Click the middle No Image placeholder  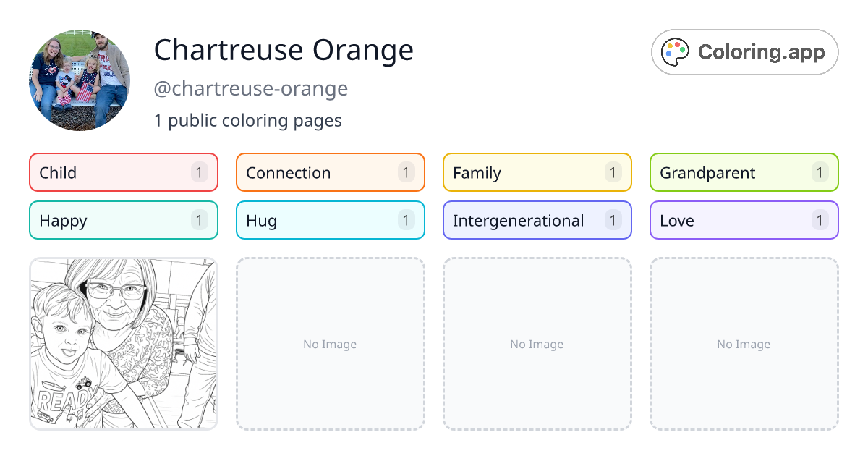click(x=537, y=344)
